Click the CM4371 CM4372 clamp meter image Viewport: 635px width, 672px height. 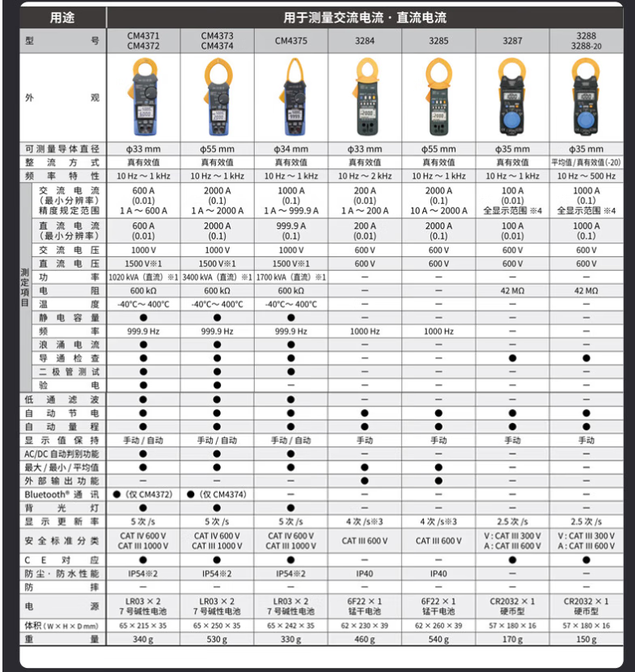pos(143,98)
